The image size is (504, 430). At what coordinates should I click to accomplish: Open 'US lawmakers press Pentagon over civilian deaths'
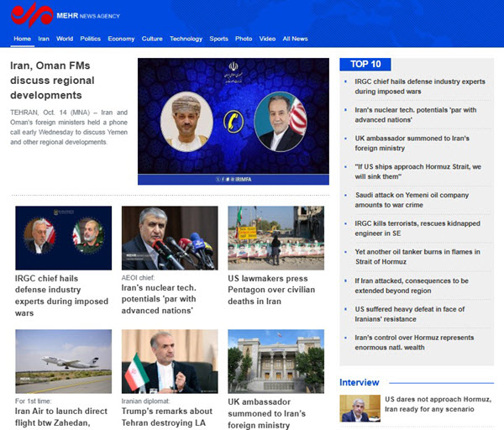point(271,290)
